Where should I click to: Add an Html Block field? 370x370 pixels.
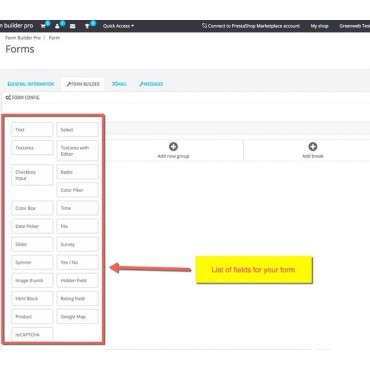(x=32, y=298)
